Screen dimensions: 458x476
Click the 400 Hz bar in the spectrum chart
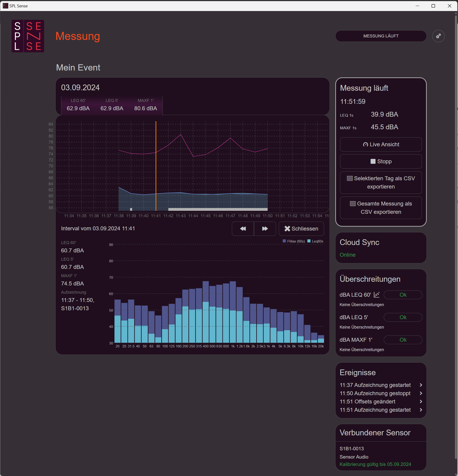[x=206, y=312]
